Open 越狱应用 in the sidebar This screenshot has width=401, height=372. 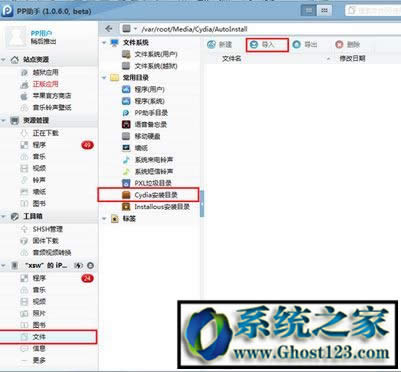click(45, 72)
